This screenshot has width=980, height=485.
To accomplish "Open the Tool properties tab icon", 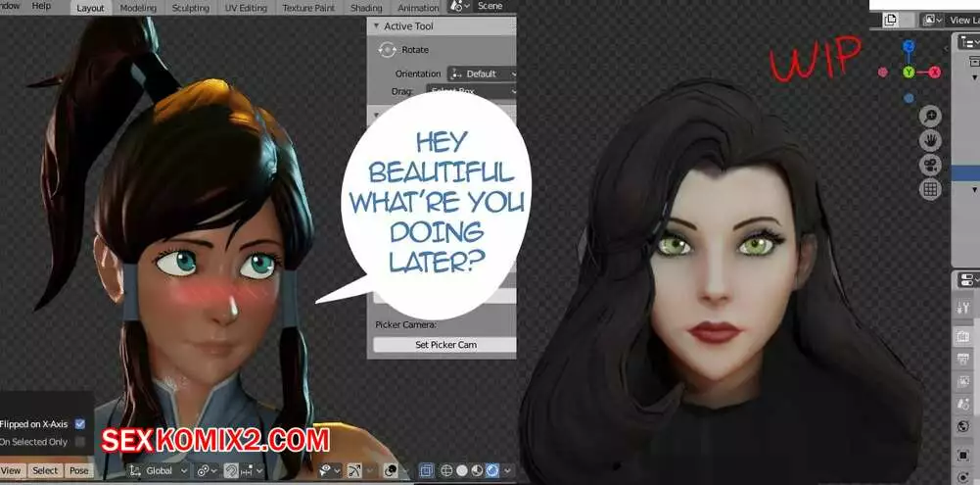I will (x=963, y=309).
